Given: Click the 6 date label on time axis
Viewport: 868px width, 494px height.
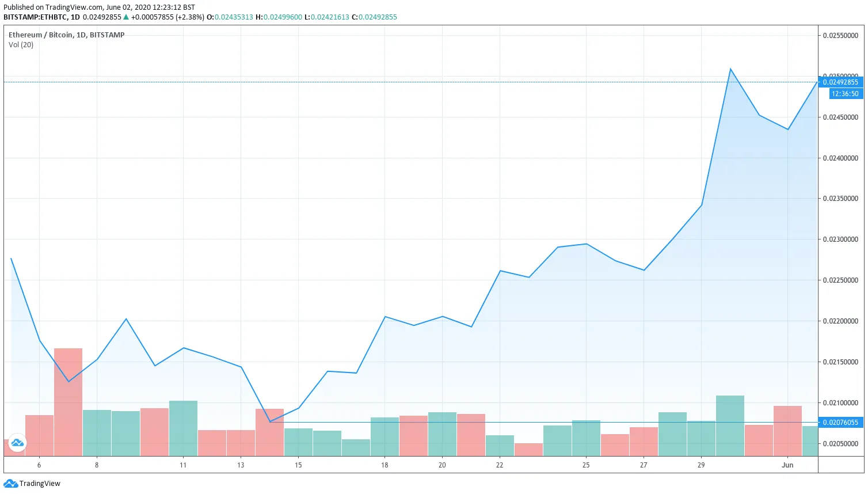Looking at the screenshot, I should (39, 465).
